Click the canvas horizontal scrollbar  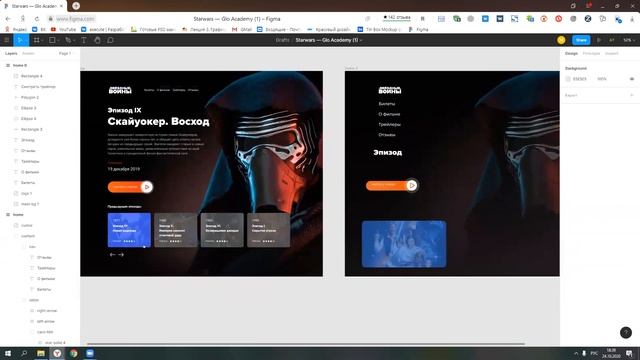[x=306, y=344]
